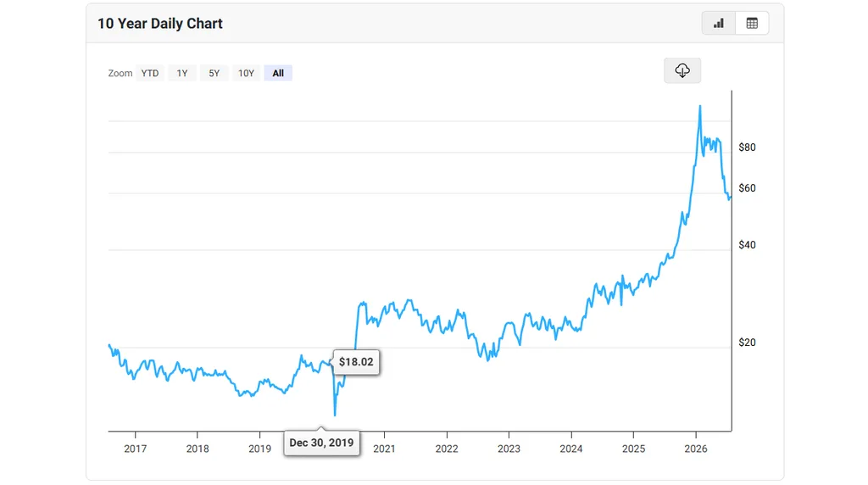Select 5Y zoom range
The width and height of the screenshot is (868, 485).
point(214,73)
